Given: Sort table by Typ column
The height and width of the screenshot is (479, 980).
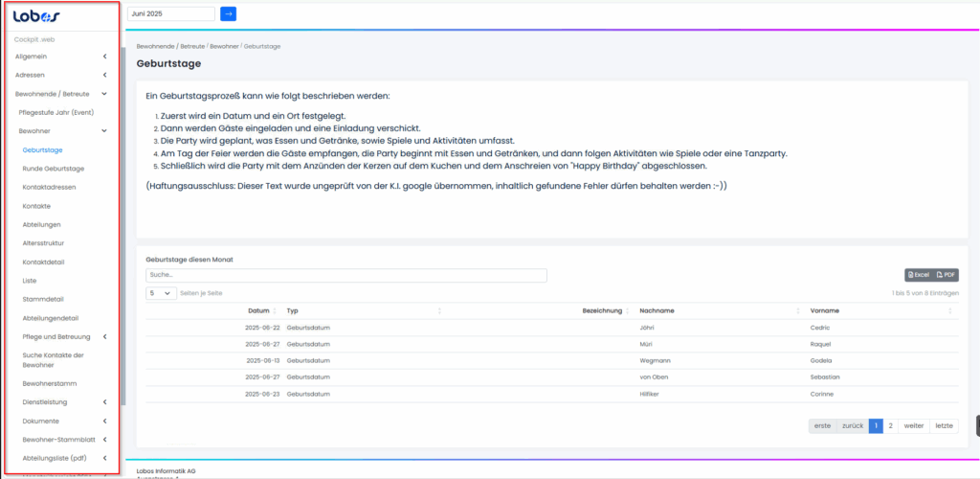Looking at the screenshot, I should click(x=293, y=310).
